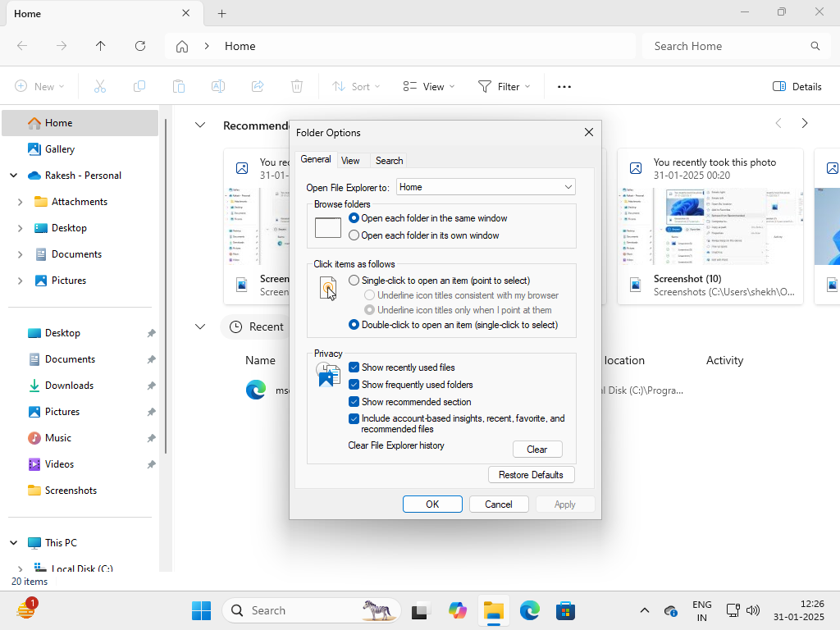This screenshot has height=630, width=840.
Task: Uncheck Show recommended section
Action: [x=354, y=402]
